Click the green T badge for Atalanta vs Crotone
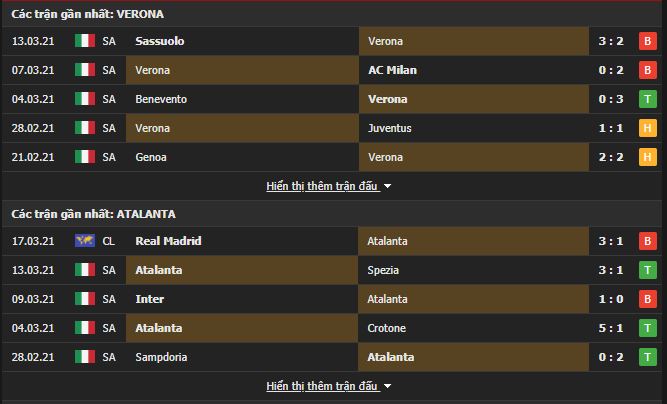Image resolution: width=667 pixels, height=404 pixels. pos(647,328)
